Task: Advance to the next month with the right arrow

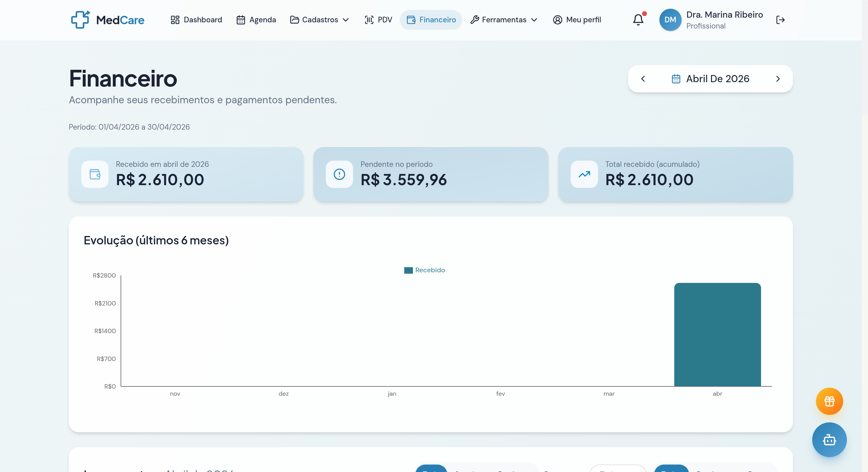Action: (x=778, y=78)
